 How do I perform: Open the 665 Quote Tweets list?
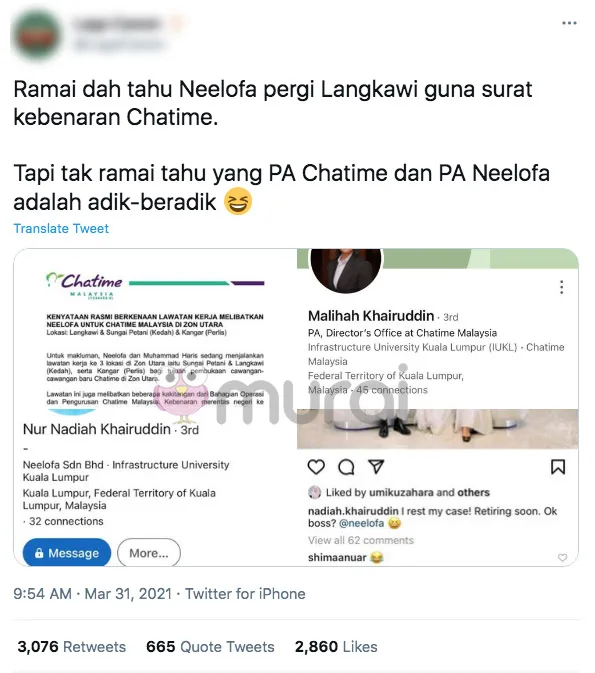click(x=210, y=647)
